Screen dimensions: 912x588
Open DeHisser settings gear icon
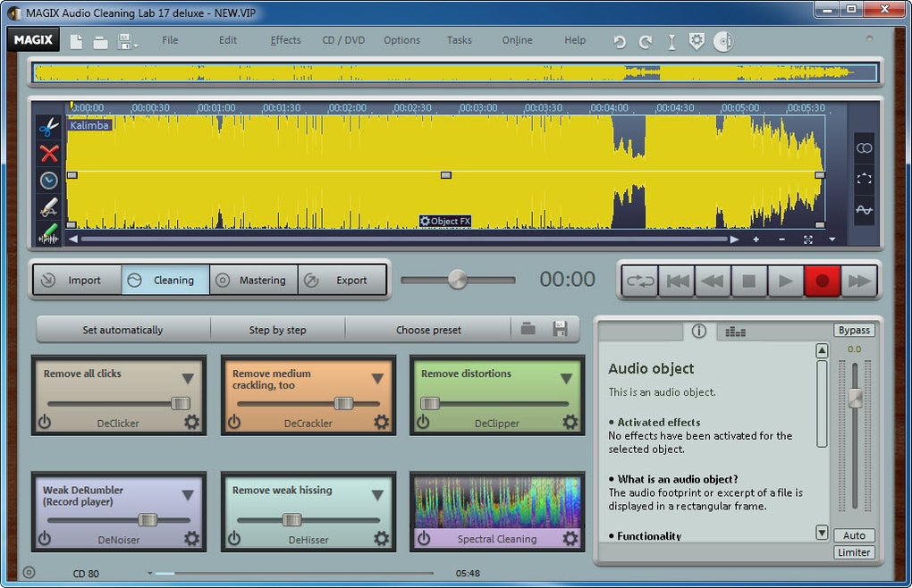click(381, 538)
